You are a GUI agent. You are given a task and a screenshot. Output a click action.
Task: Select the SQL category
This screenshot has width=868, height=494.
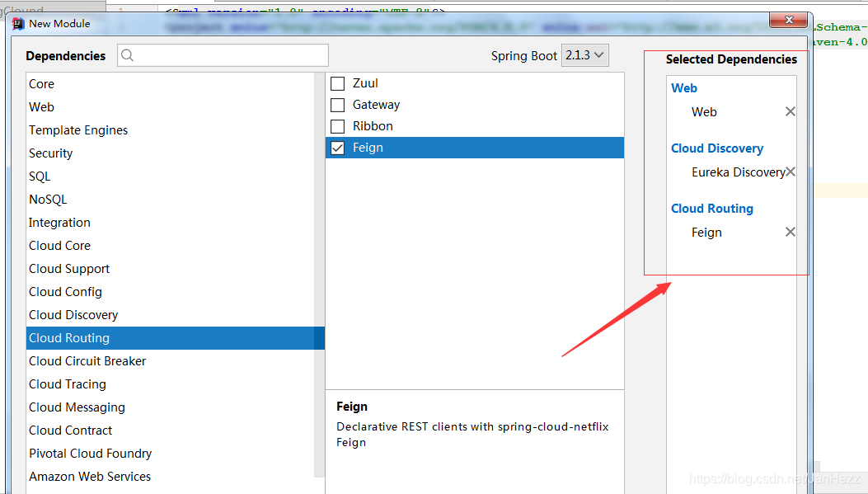170,176
